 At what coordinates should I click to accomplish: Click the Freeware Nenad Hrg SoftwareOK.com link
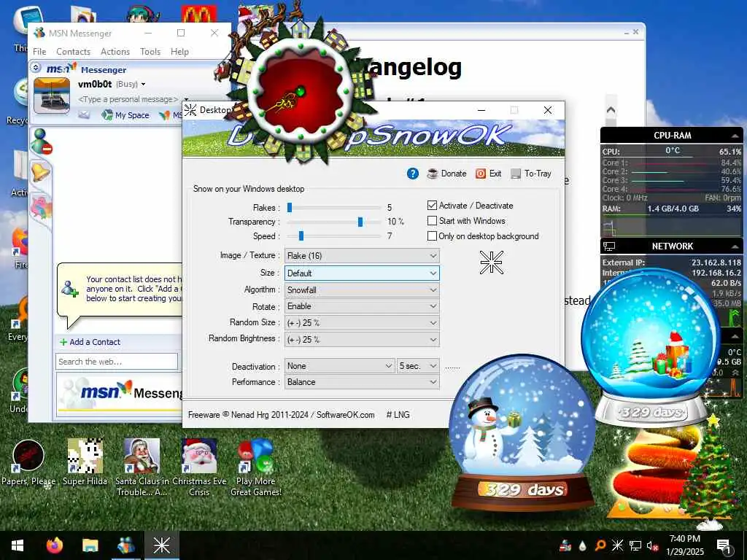pos(281,415)
